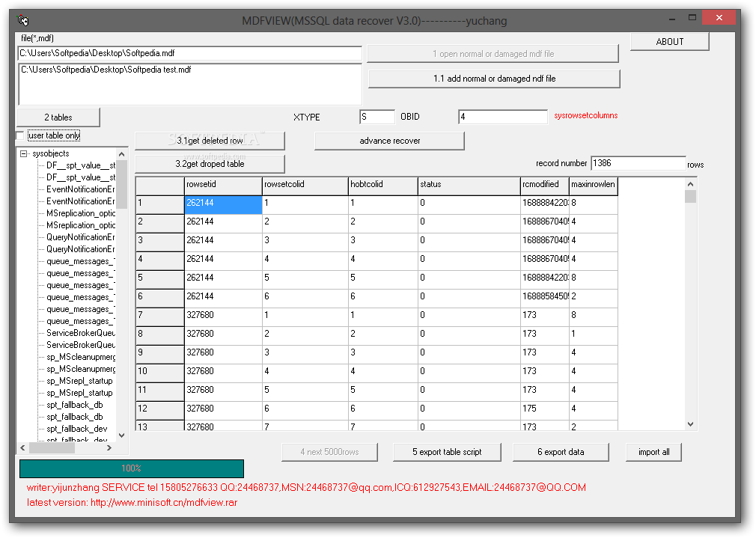
Task: Maximize the MDFVIEW window
Action: coord(692,18)
